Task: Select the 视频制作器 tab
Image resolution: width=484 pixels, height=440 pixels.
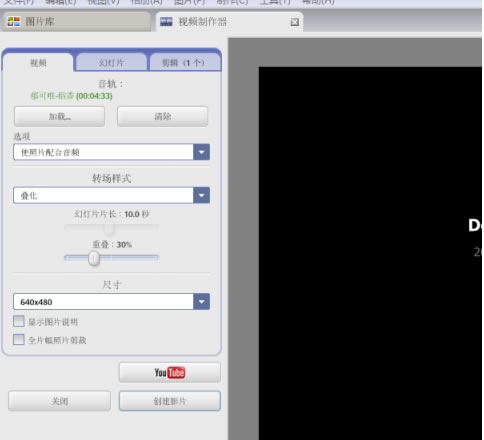Action: click(x=229, y=22)
